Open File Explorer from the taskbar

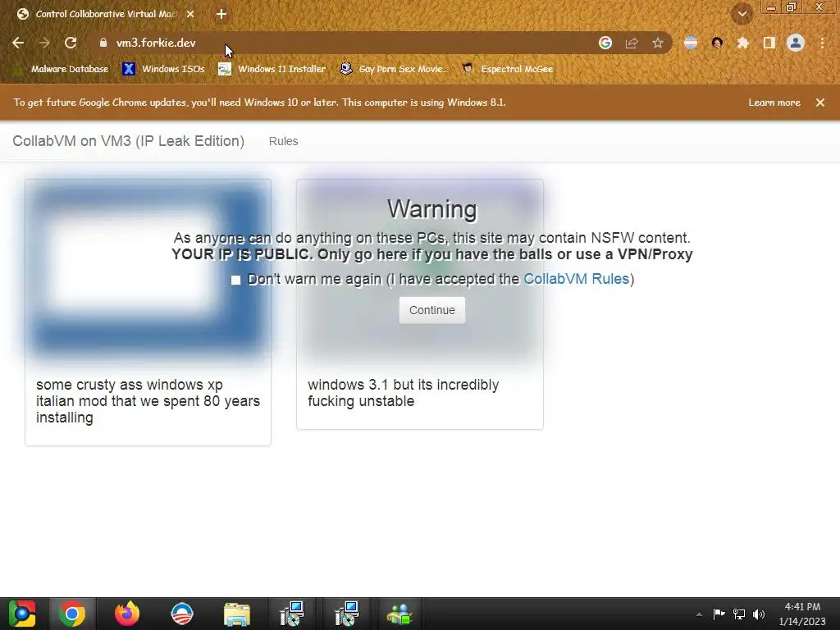pyautogui.click(x=237, y=614)
